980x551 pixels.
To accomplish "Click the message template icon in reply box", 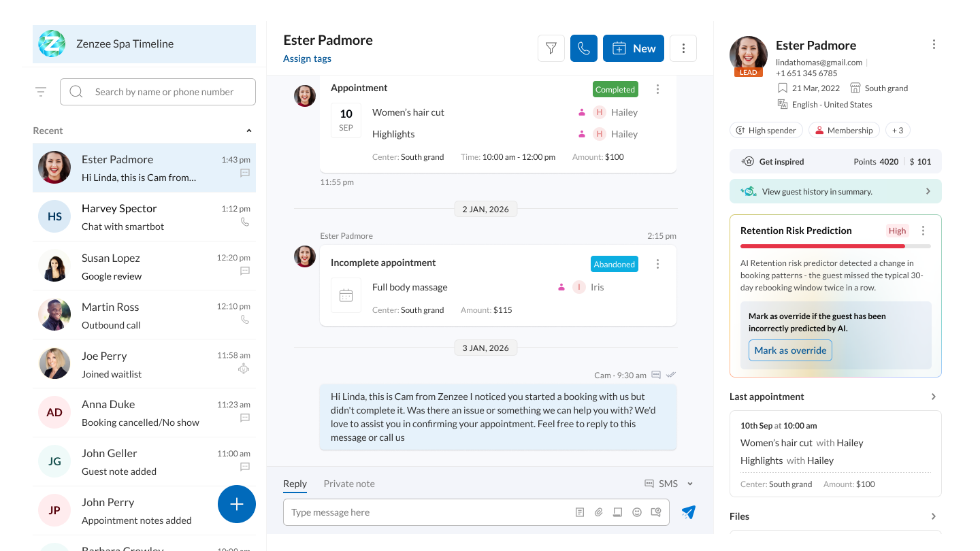I will click(580, 512).
